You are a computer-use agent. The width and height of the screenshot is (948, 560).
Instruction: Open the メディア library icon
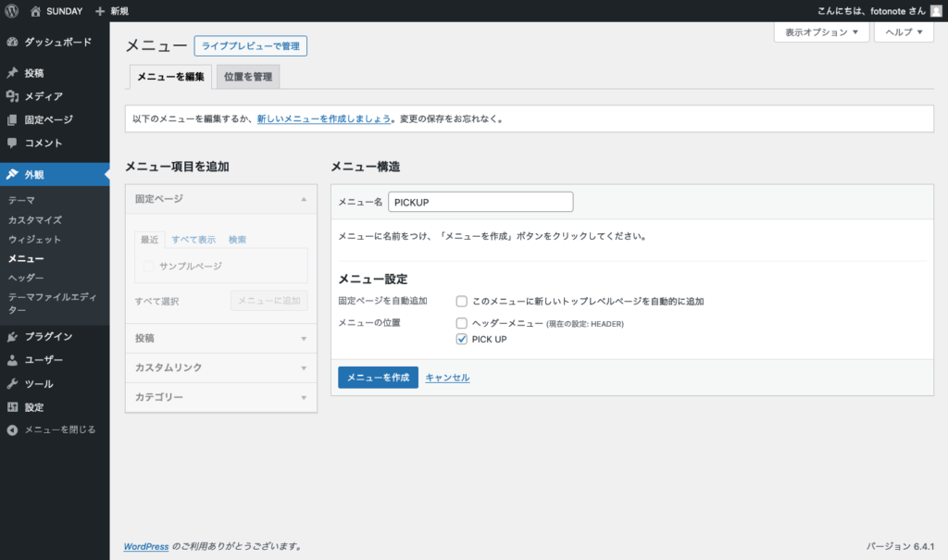click(12, 96)
